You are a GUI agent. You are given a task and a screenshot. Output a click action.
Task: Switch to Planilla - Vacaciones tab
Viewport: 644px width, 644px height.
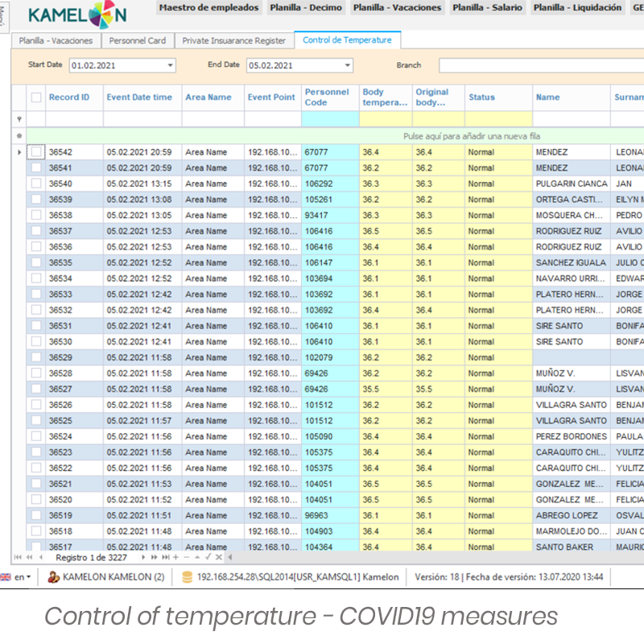pos(56,41)
